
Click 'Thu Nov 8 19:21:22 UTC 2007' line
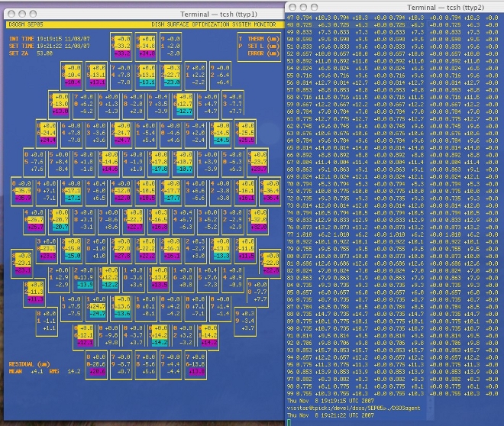tap(331, 415)
